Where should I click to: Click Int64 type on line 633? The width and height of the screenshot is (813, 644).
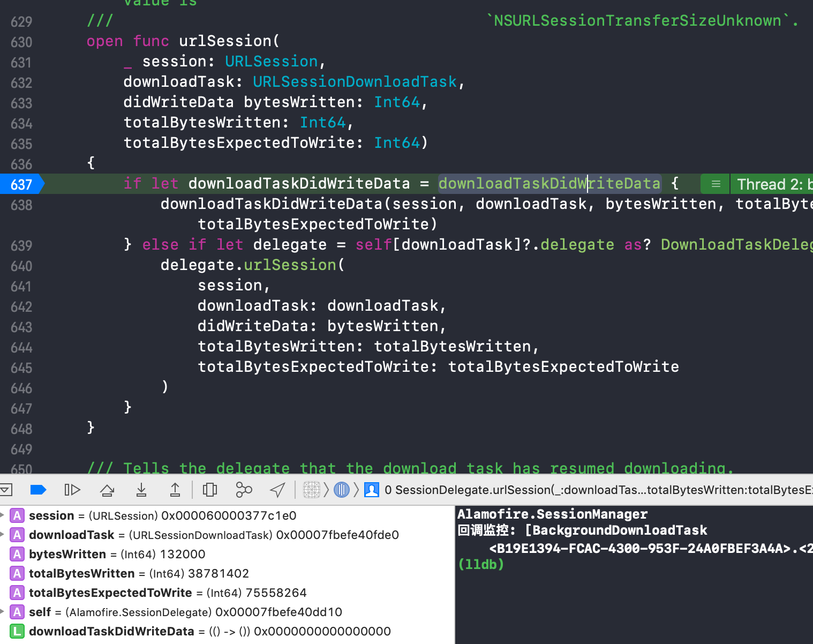[397, 102]
